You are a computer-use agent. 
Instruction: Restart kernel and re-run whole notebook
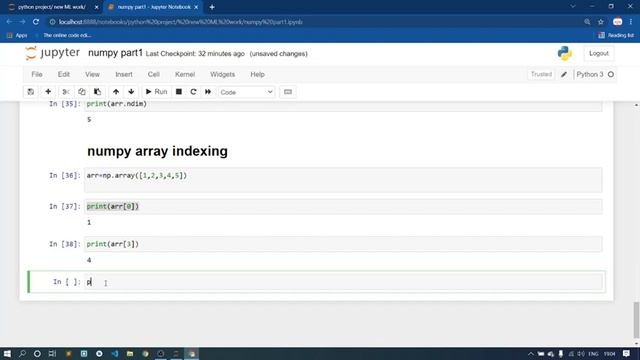(208, 92)
